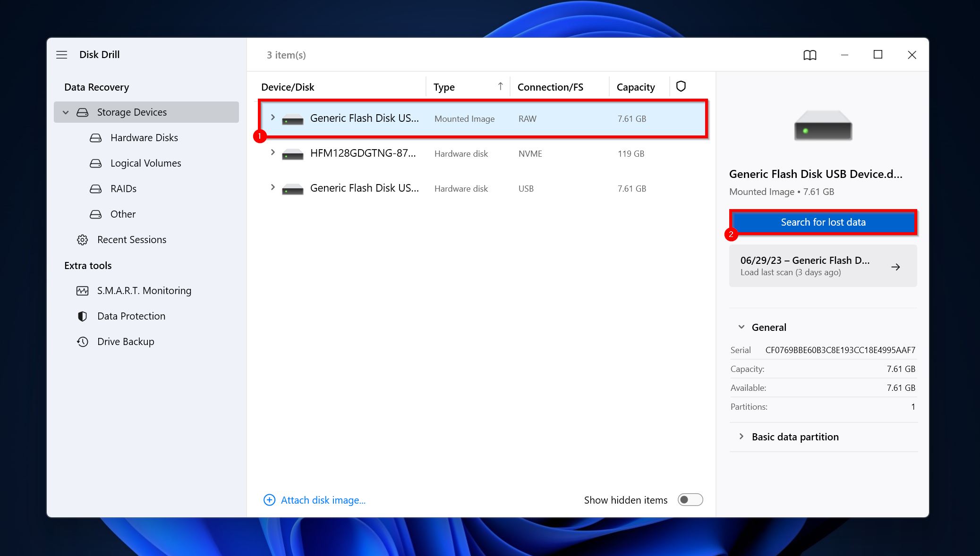
Task: Click Search for lost data button
Action: (x=823, y=221)
